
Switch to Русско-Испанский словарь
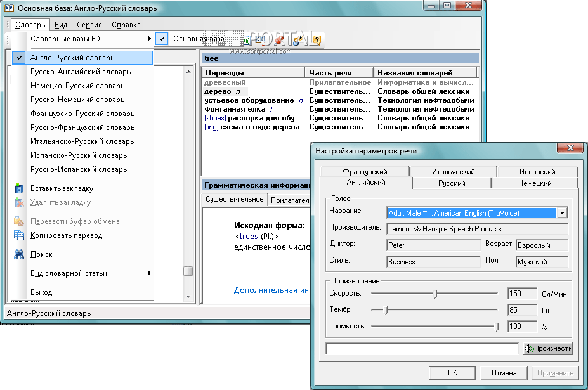click(82, 169)
